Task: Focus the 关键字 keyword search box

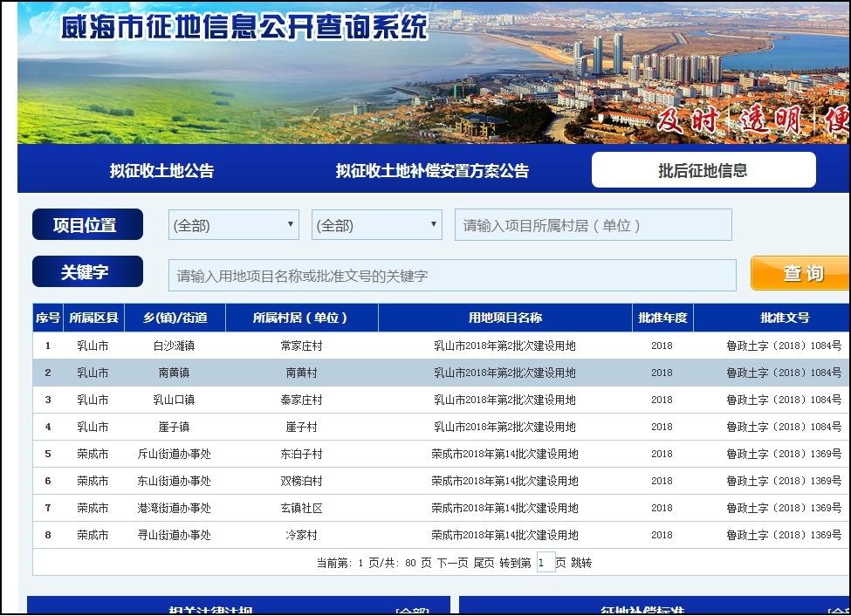Action: (x=451, y=276)
